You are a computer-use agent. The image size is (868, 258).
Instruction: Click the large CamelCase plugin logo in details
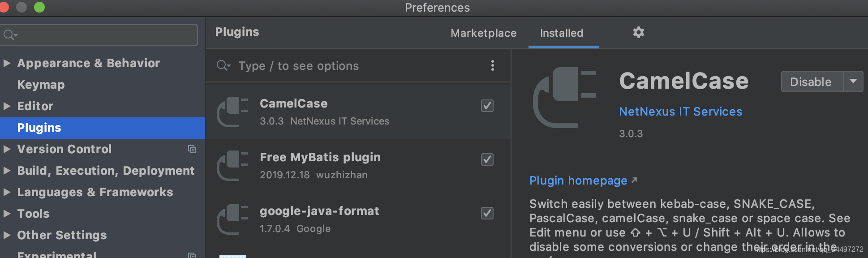point(564,97)
